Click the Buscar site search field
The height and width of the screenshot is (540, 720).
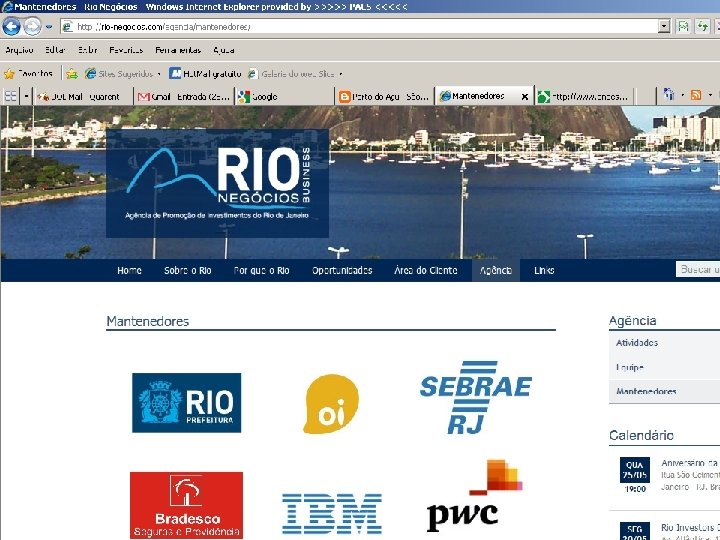coord(698,270)
